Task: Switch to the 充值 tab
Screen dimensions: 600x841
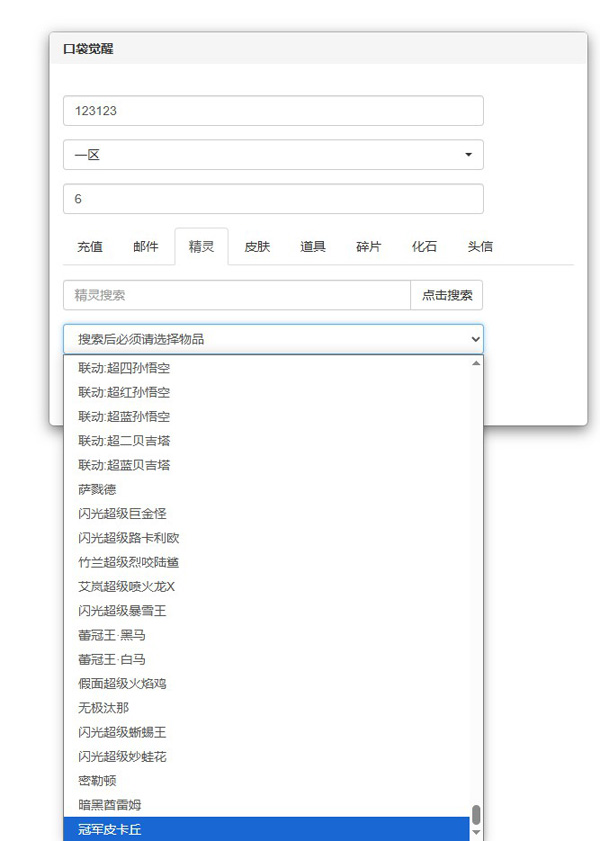Action: coord(90,246)
